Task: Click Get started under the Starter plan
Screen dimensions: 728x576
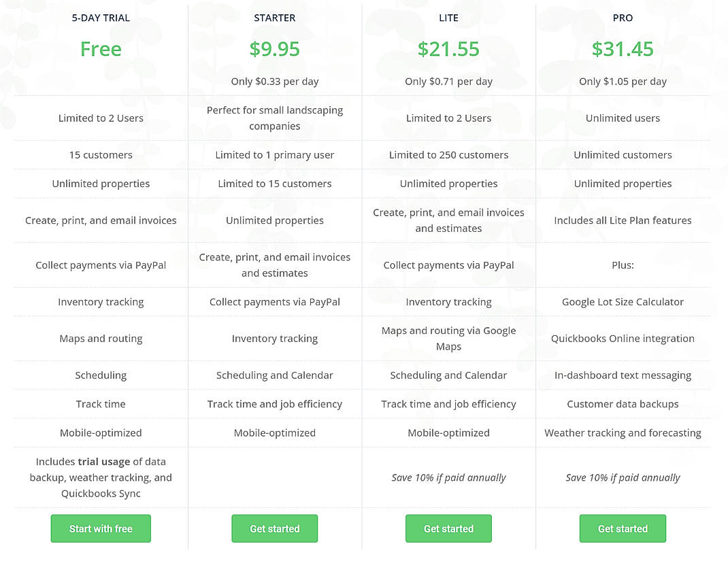Action: tap(275, 528)
